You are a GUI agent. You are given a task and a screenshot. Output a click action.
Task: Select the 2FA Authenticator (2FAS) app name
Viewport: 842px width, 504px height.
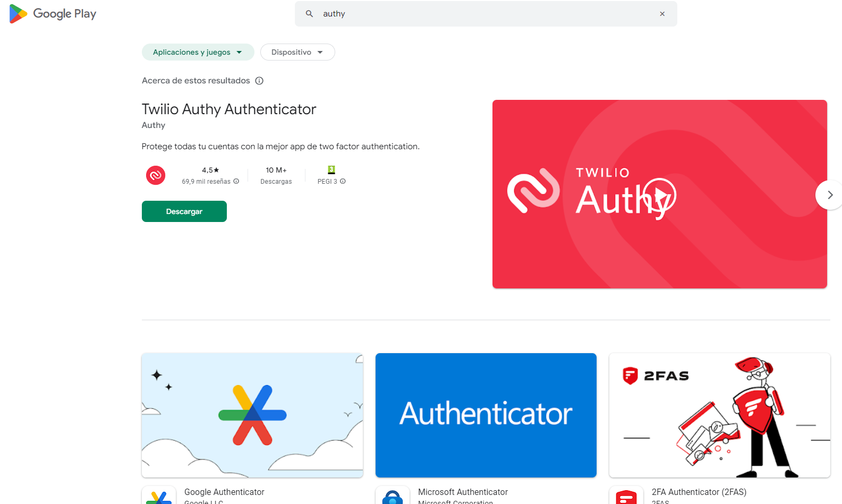tap(699, 492)
